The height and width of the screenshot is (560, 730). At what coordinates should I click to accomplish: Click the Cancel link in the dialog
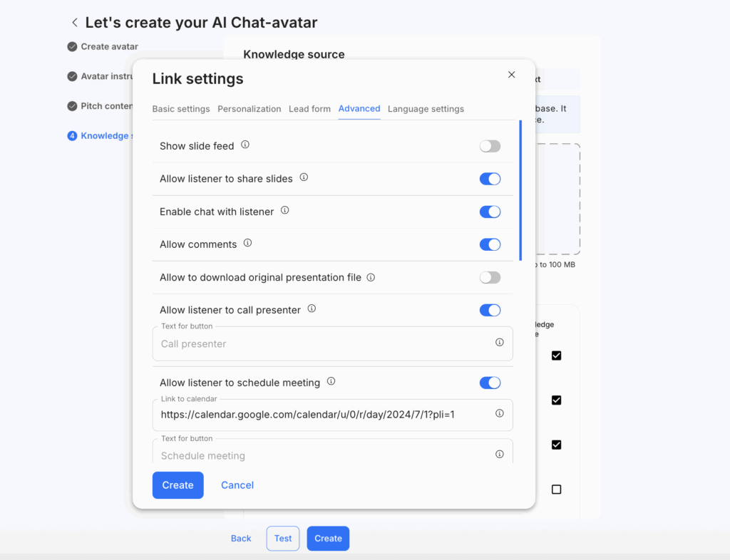[237, 485]
